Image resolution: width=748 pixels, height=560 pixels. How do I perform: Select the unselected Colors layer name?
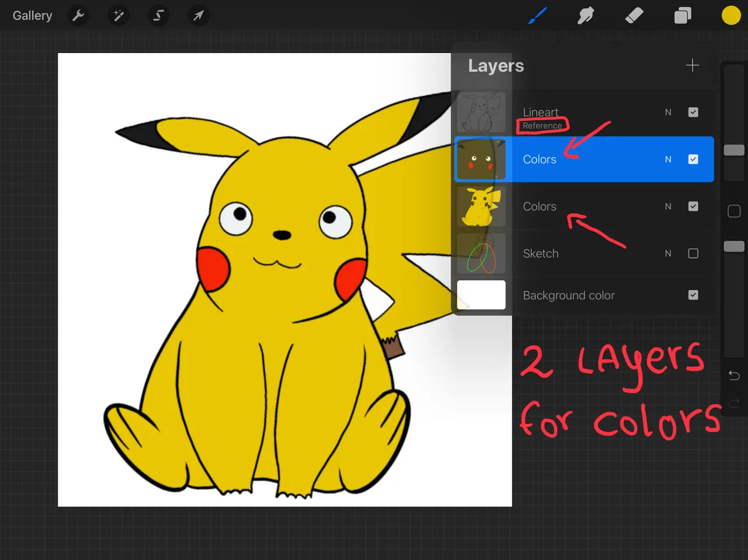[539, 206]
